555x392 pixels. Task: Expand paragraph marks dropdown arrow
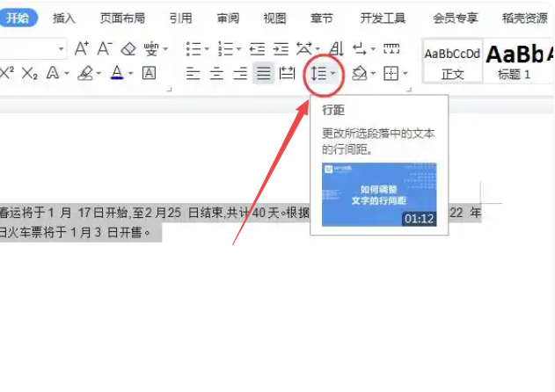[373, 49]
